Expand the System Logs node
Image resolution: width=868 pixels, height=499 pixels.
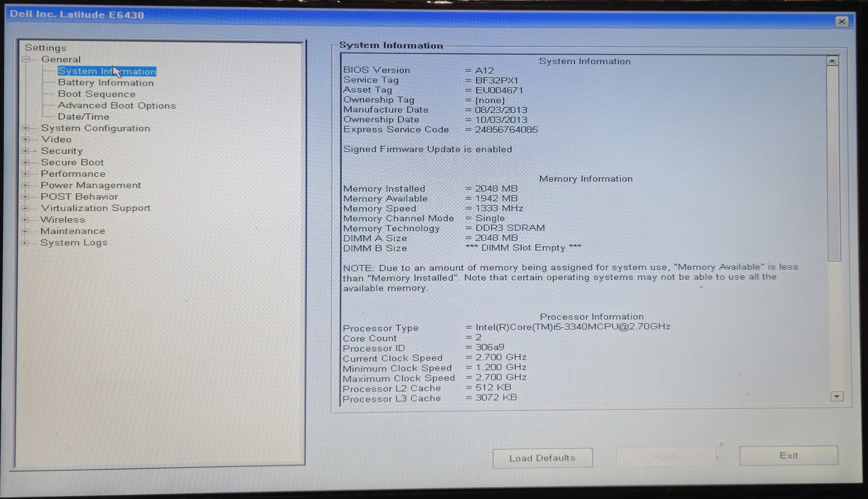(x=25, y=243)
